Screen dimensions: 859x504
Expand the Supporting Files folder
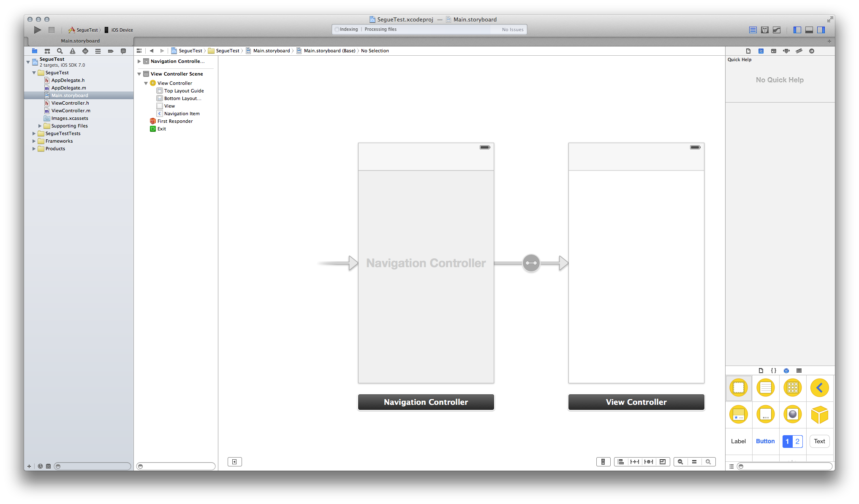(40, 126)
